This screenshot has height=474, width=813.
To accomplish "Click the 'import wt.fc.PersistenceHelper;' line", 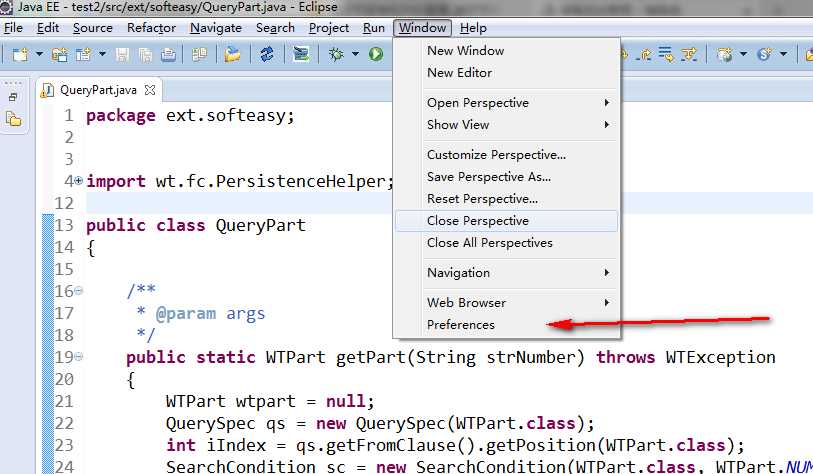I will tap(240, 182).
